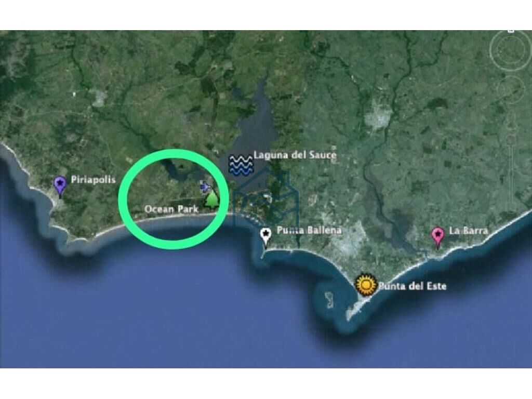Click the pink La Barra map pin
This screenshot has height=399, width=532.
tap(437, 237)
